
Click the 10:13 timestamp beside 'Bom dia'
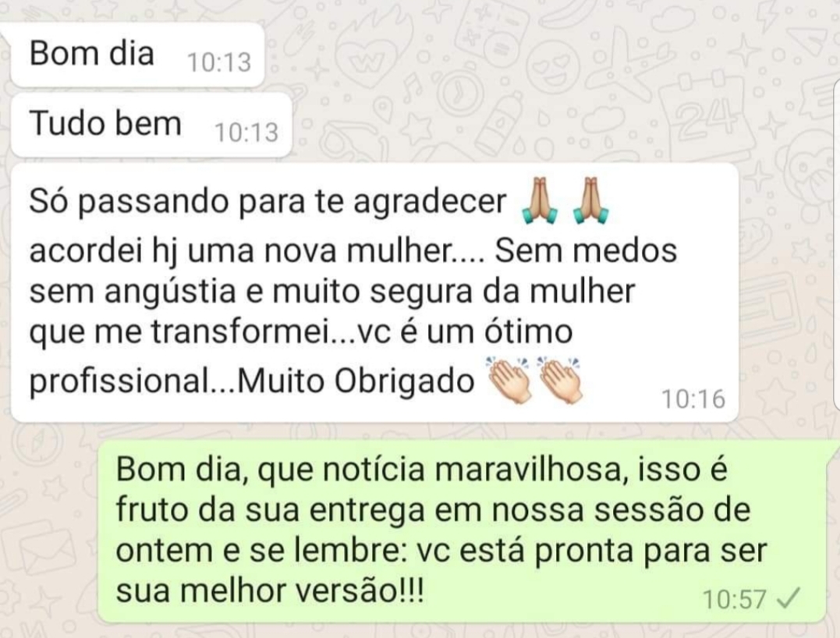coord(219,62)
